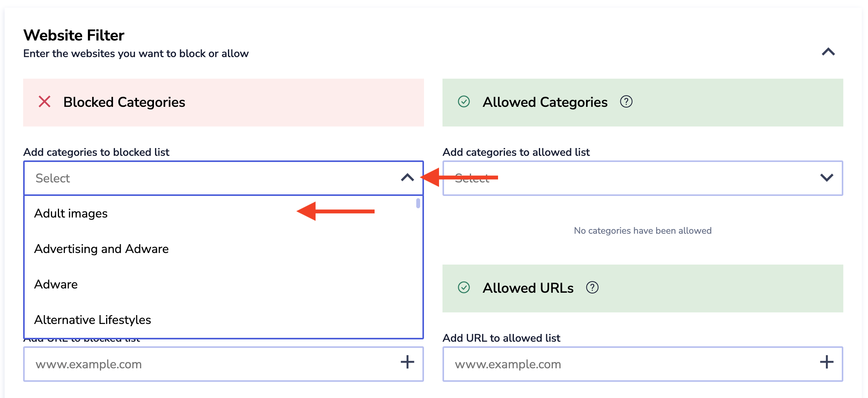Image resolution: width=868 pixels, height=398 pixels.
Task: Choose Advertising and Adware category
Action: [x=101, y=249]
